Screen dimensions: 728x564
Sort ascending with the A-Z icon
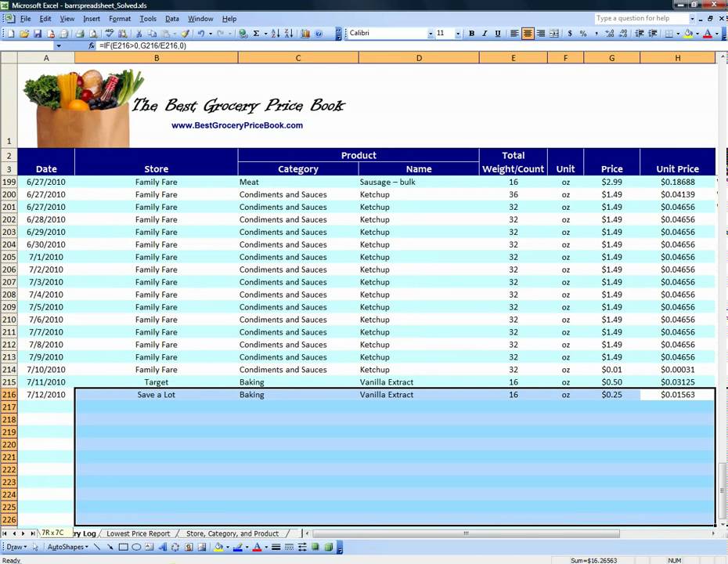[276, 34]
